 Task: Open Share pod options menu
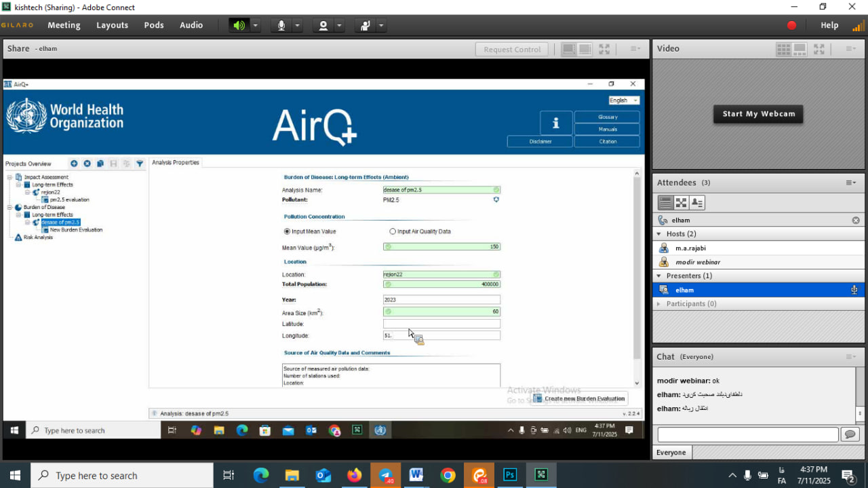pyautogui.click(x=635, y=49)
